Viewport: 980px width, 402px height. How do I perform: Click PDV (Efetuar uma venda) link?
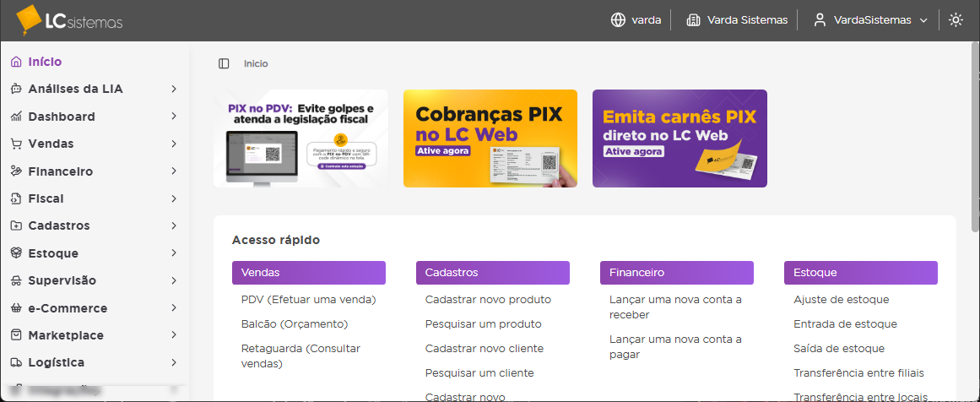(x=308, y=300)
